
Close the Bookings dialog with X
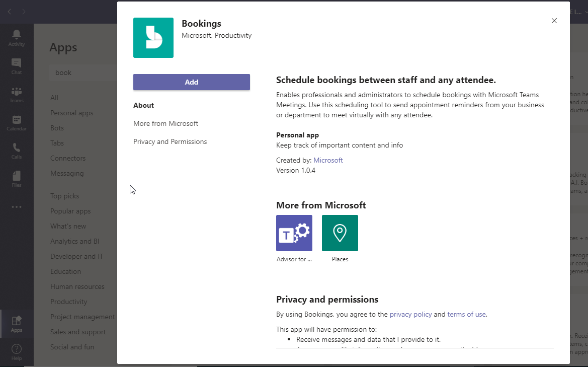pos(554,21)
